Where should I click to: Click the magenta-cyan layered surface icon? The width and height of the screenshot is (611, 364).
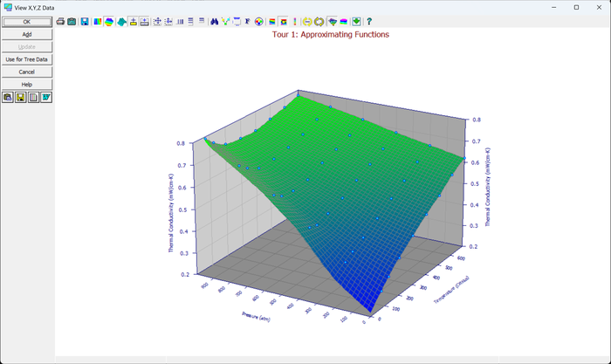pos(344,22)
